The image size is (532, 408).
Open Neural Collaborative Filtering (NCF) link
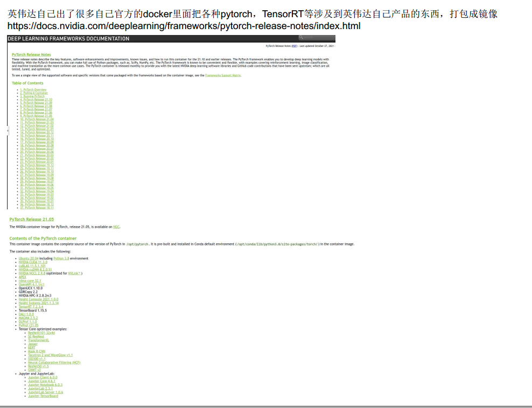[54, 363]
